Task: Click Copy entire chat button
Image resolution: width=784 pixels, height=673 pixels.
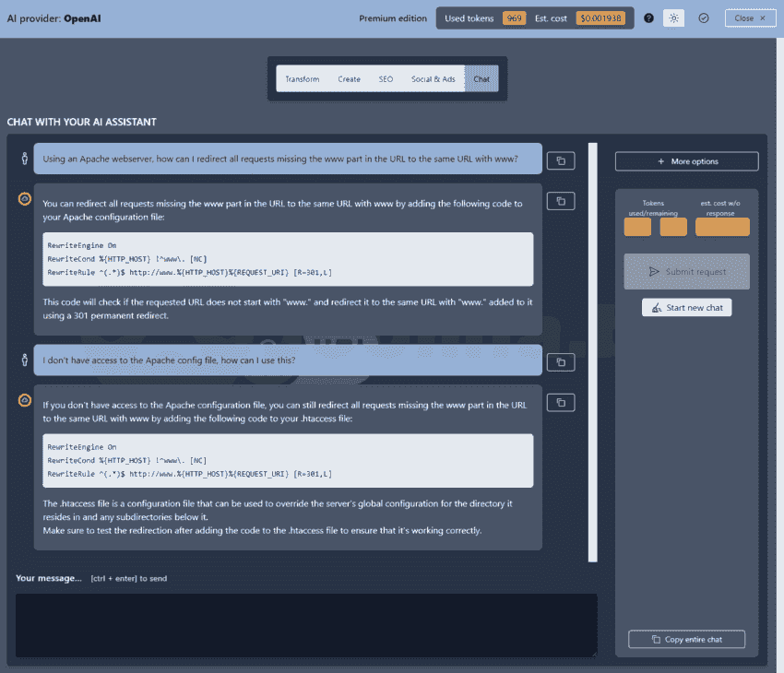Action: point(686,639)
